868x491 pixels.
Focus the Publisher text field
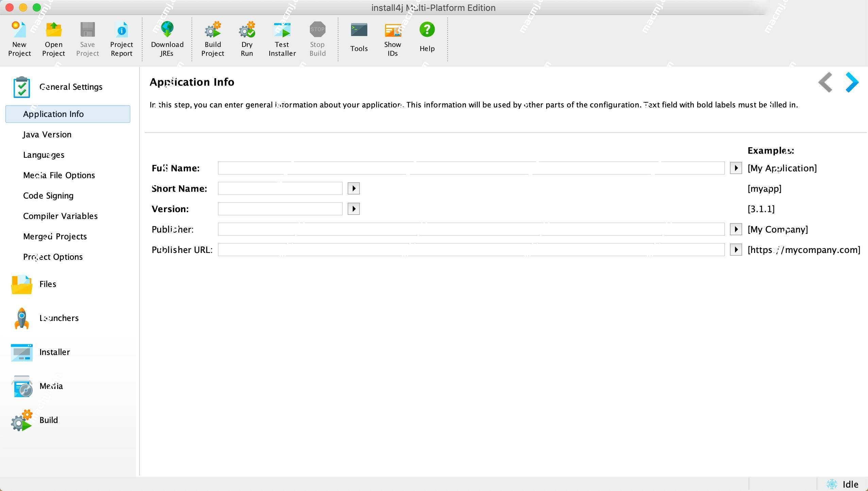(471, 229)
